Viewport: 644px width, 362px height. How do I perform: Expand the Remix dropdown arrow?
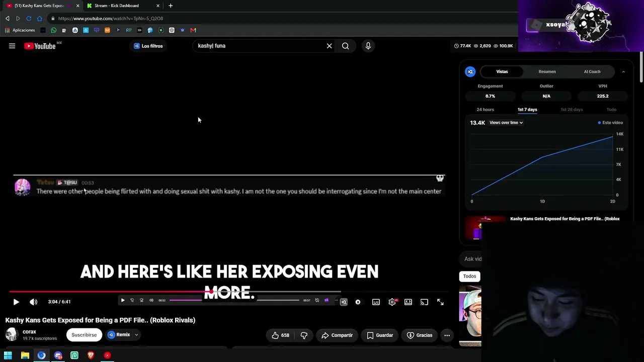pyautogui.click(x=136, y=335)
